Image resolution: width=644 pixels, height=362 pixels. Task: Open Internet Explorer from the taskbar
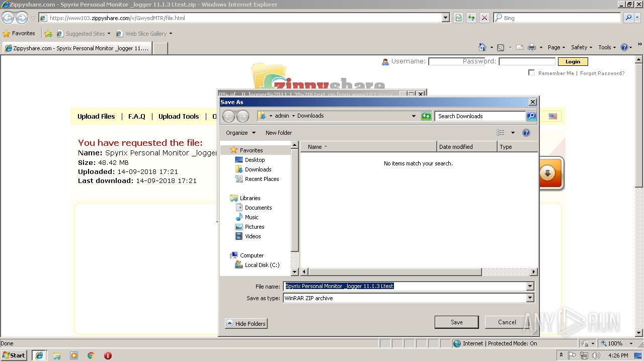pos(39,355)
